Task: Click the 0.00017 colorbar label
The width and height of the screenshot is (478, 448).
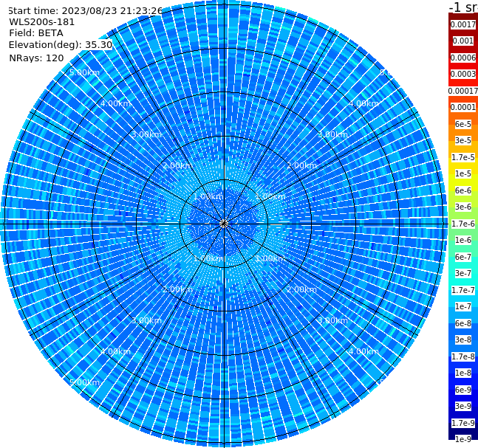Action: 463,91
